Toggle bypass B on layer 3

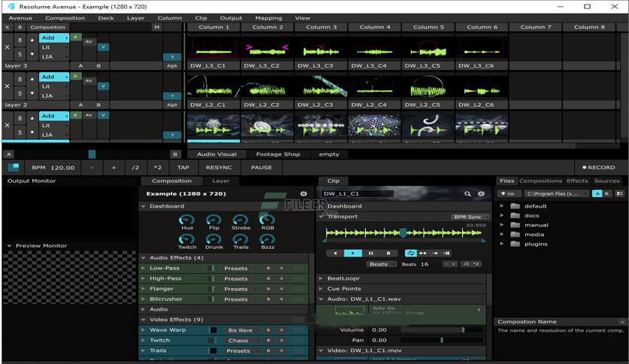tap(20, 40)
